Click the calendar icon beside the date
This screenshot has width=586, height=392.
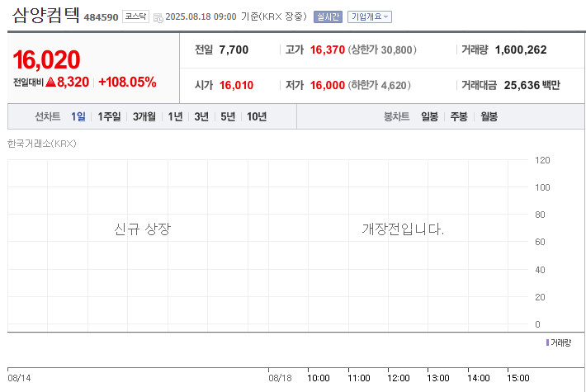(x=157, y=17)
